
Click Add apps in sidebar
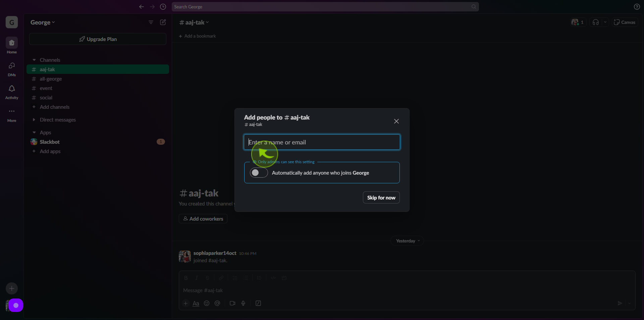point(50,151)
